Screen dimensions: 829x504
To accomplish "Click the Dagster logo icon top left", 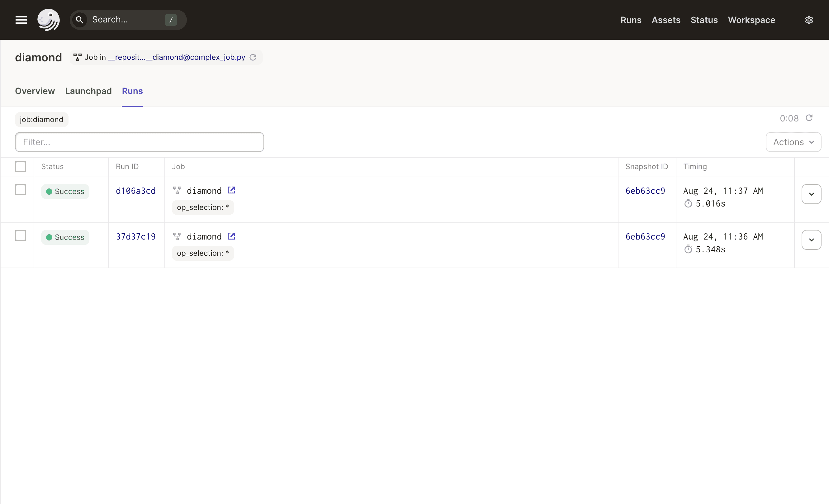I will [x=49, y=20].
